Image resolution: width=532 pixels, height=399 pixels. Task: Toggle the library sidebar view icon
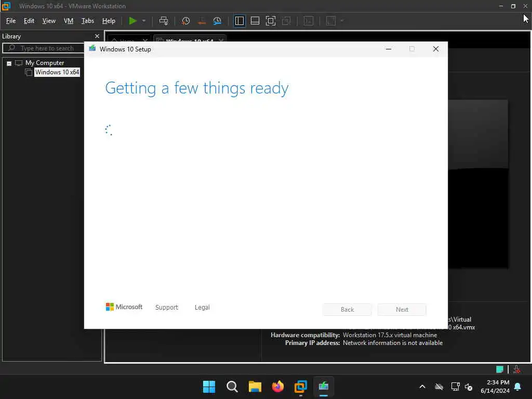pos(239,21)
